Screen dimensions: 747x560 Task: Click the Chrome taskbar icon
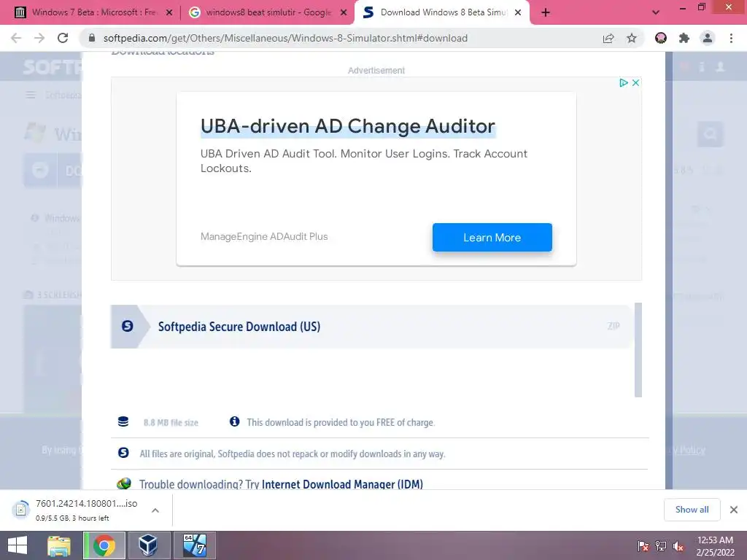pos(104,545)
